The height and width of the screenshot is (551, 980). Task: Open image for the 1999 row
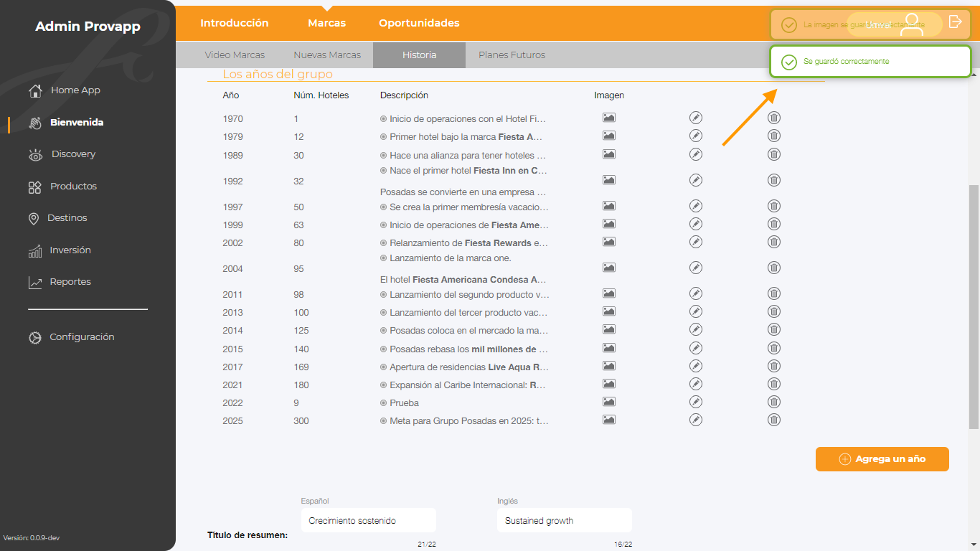pos(609,224)
